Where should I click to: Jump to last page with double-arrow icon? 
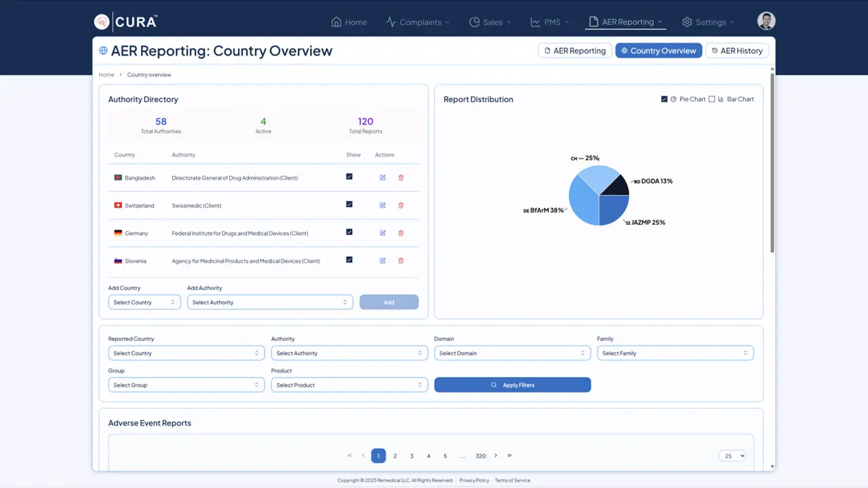tap(509, 455)
